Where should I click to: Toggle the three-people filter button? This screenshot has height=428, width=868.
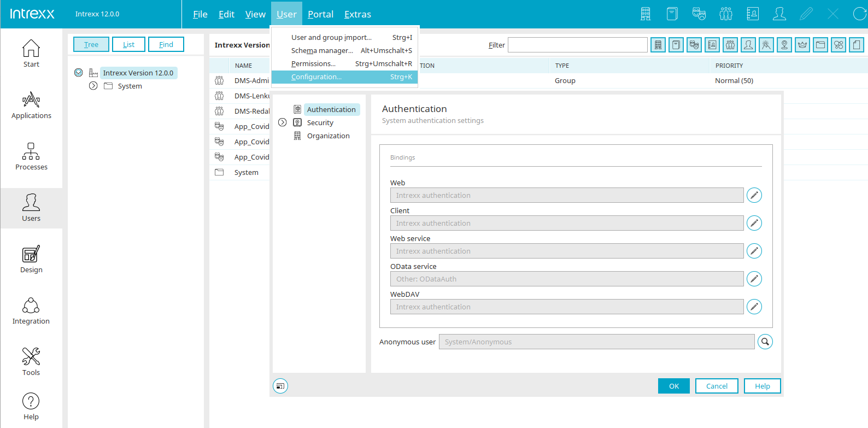click(730, 45)
